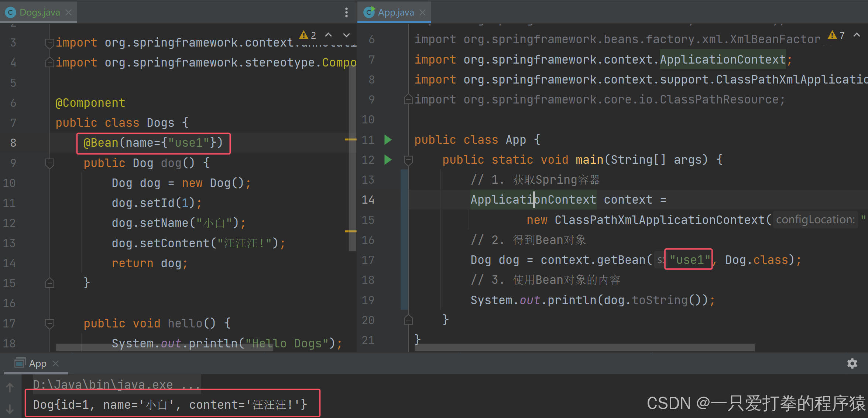Click the 'public class App' declaration

pyautogui.click(x=477, y=140)
